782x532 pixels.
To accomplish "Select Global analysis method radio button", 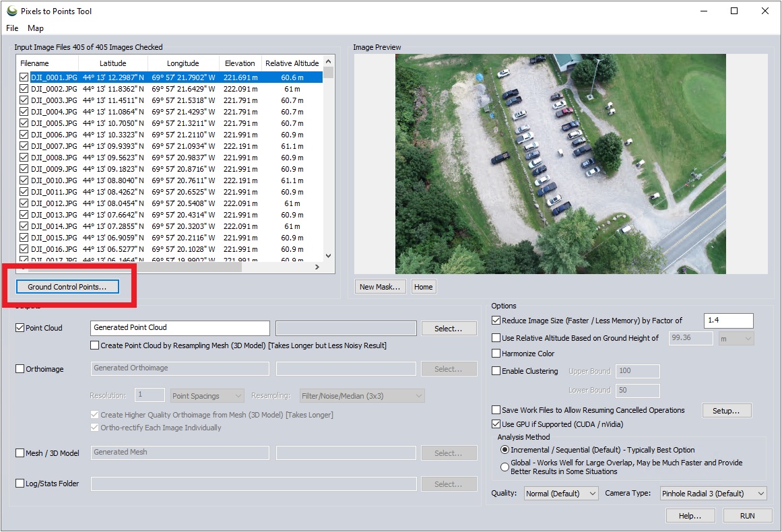I will 504,467.
